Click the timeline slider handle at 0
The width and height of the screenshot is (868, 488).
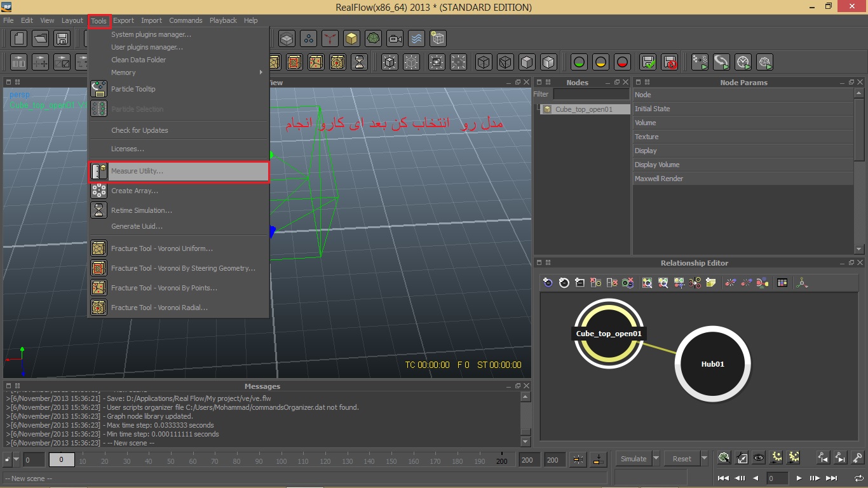(62, 459)
